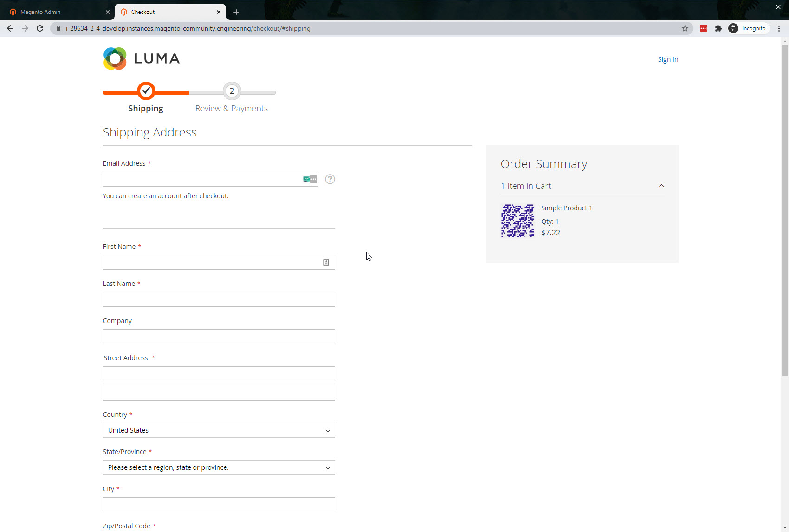
Task: Bookmark this page with the star icon
Action: coord(685,28)
